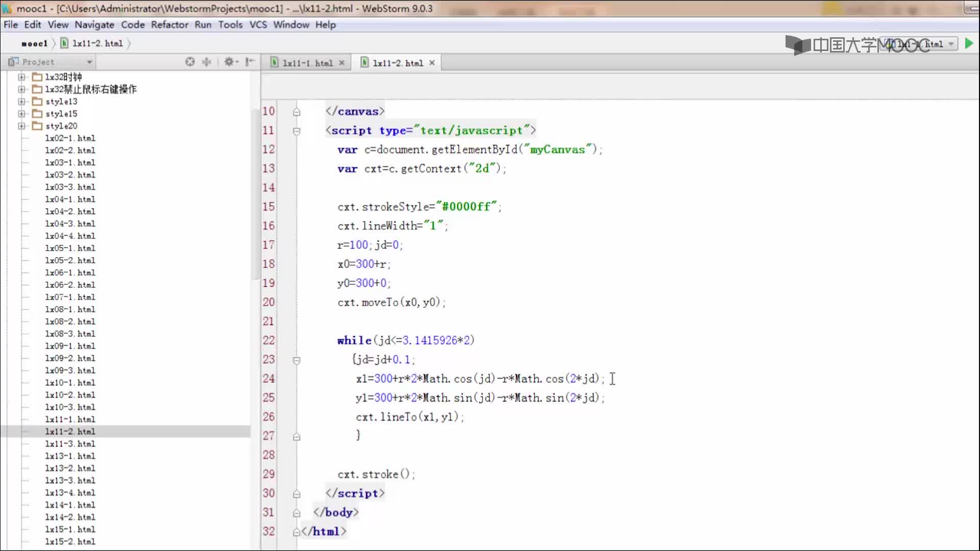The width and height of the screenshot is (980, 551).
Task: Select lx14-1.html in project tree
Action: (70, 505)
